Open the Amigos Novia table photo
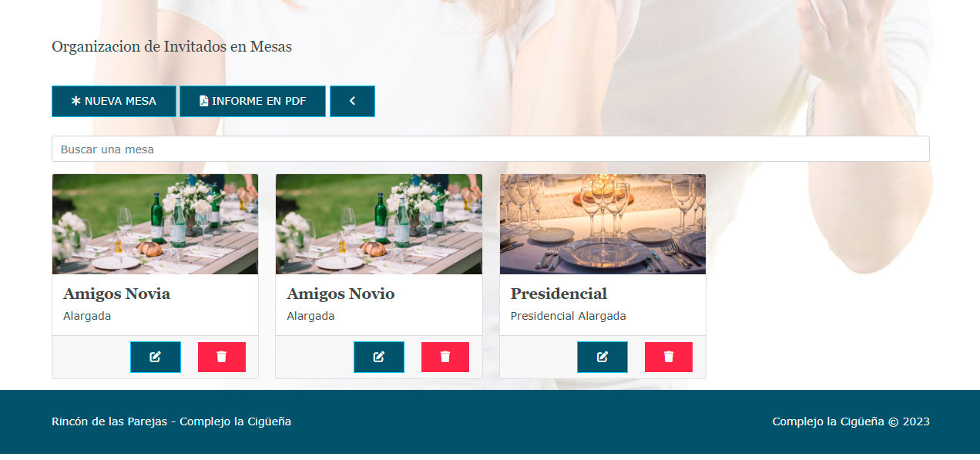The width and height of the screenshot is (980, 460). pyautogui.click(x=155, y=224)
